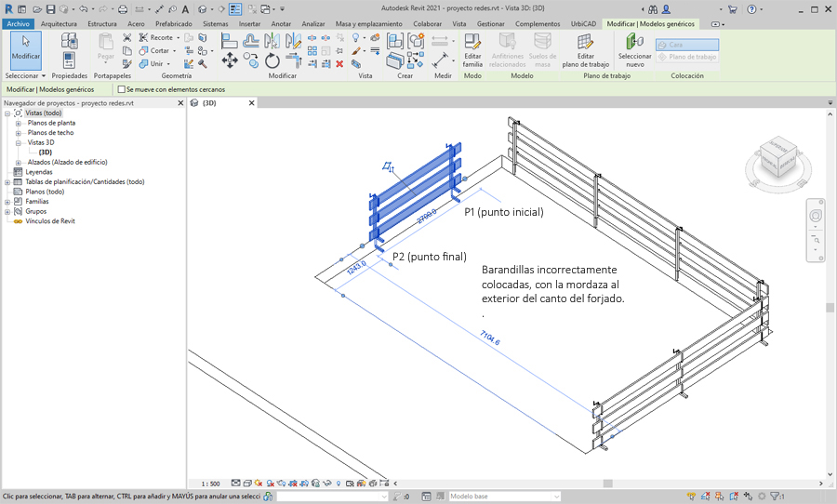This screenshot has width=837, height=504.
Task: Close the {3D} view tab
Action: pos(251,103)
